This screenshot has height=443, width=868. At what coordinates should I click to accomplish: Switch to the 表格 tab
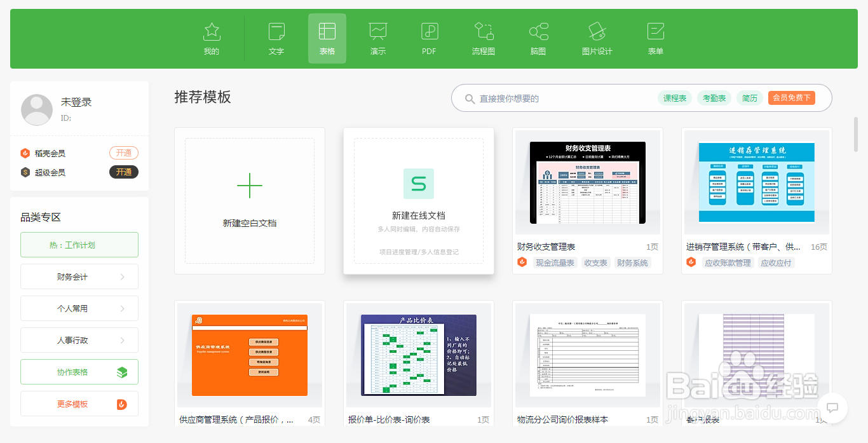coord(327,38)
